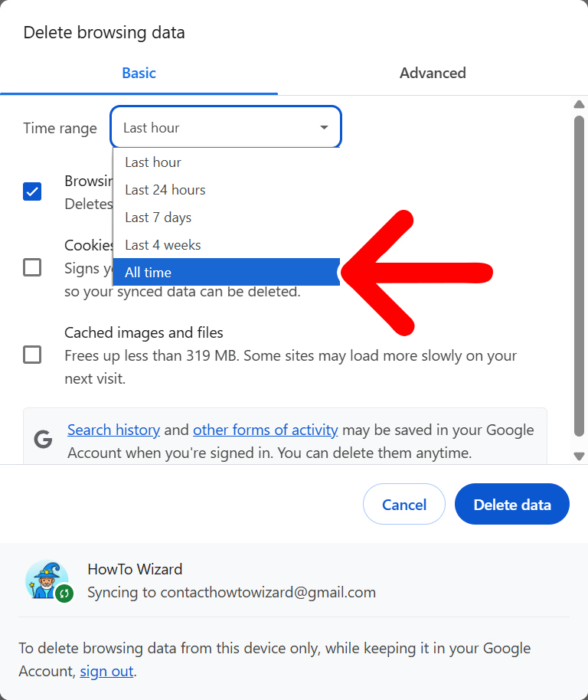
Task: Choose Last 24 hours option
Action: pyautogui.click(x=226, y=190)
